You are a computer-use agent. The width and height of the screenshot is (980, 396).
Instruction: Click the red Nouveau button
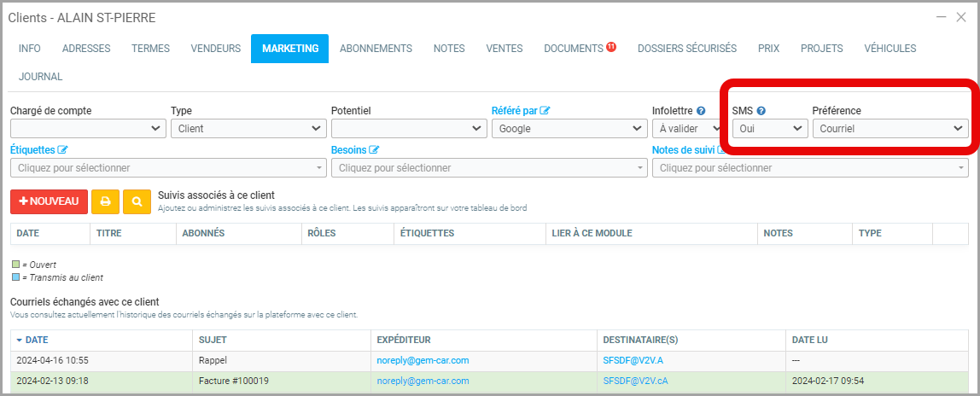[49, 201]
